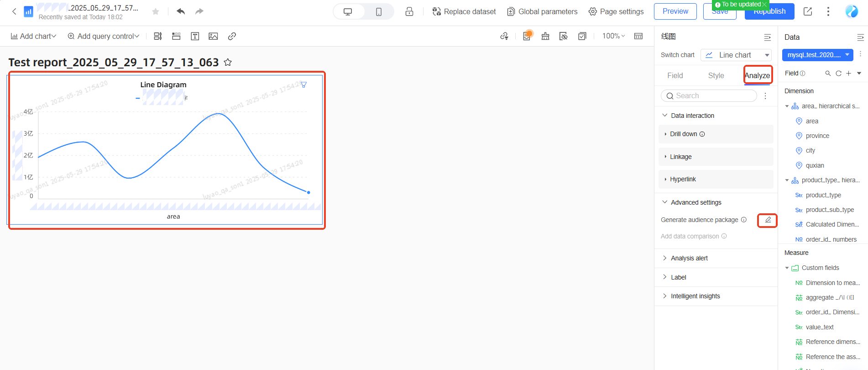Open the header three-dot more menu
Screen dimensions: 868x370
pyautogui.click(x=828, y=11)
